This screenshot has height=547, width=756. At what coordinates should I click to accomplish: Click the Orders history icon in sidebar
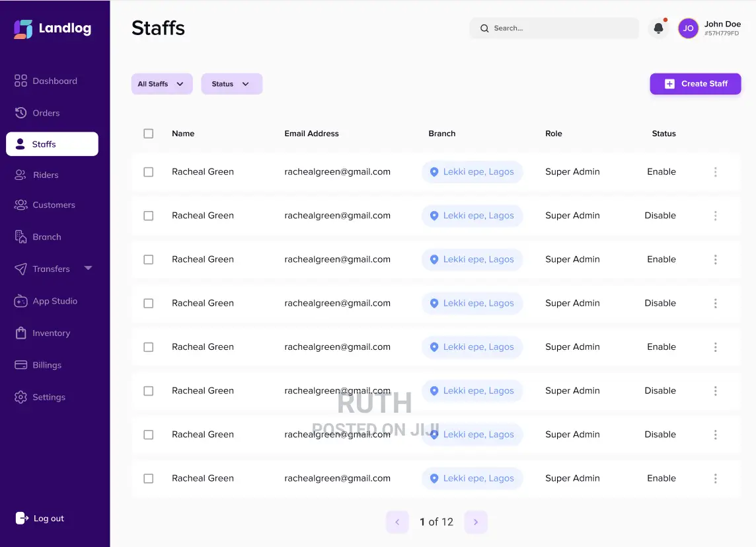20,113
